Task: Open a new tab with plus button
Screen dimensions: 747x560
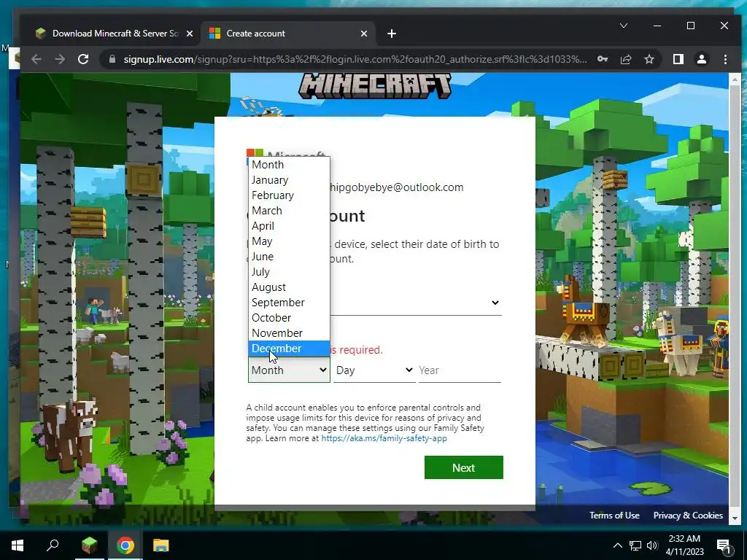Action: tap(392, 34)
